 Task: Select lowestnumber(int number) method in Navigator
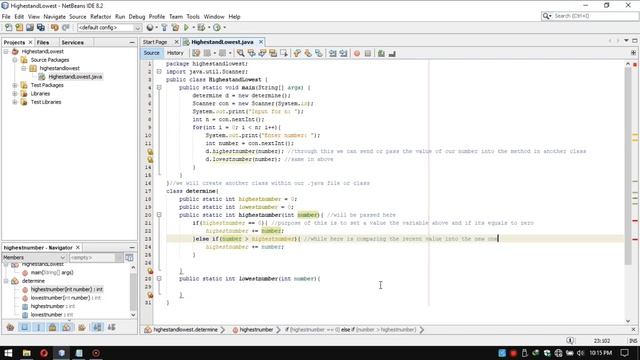point(66,298)
